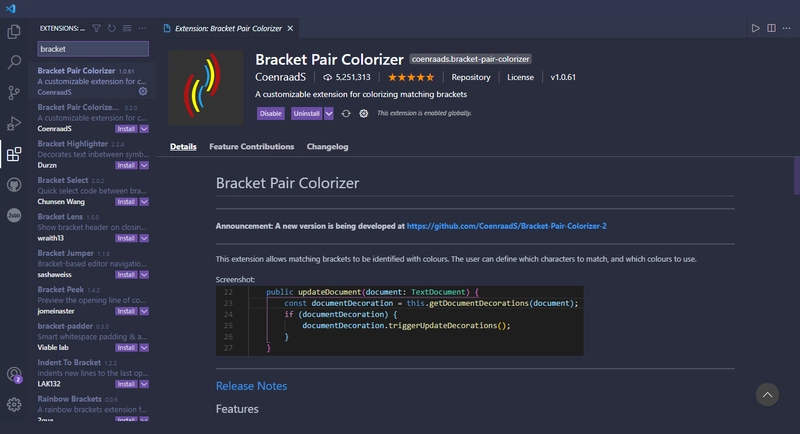Open the Uninstall dropdown arrow
Image resolution: width=800 pixels, height=434 pixels.
coord(329,113)
